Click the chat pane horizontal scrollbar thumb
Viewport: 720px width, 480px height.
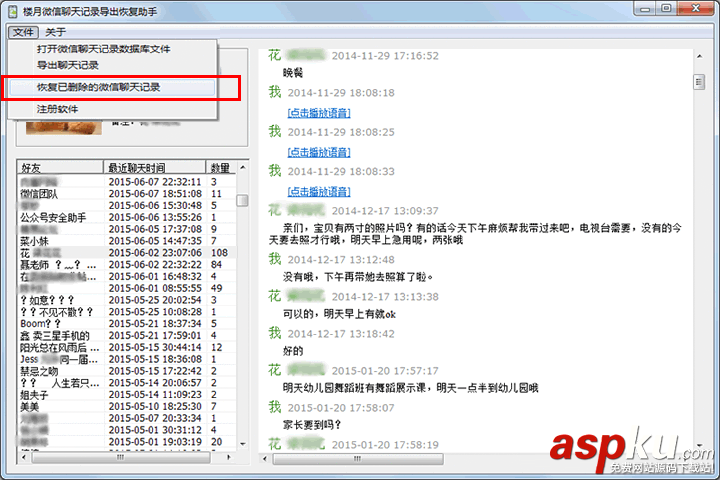tap(358, 459)
